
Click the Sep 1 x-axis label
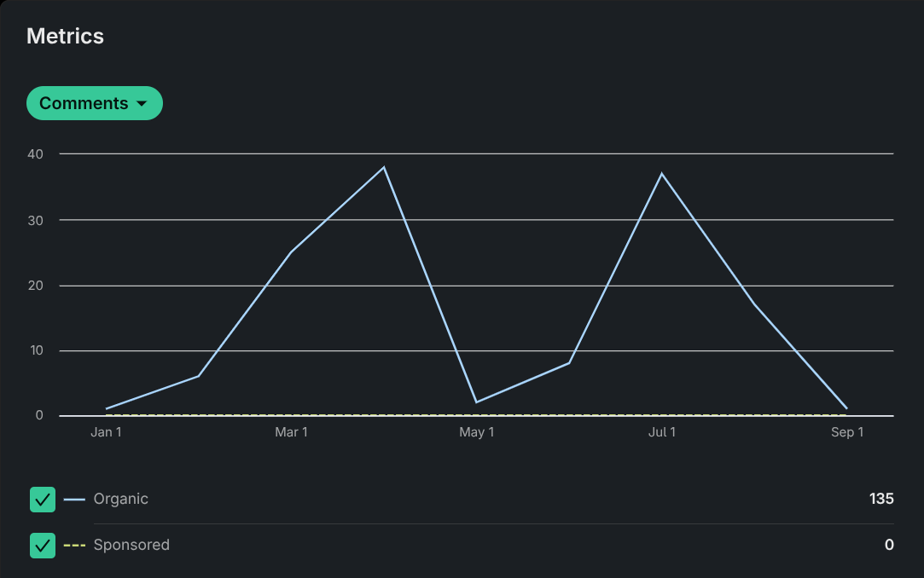click(847, 433)
